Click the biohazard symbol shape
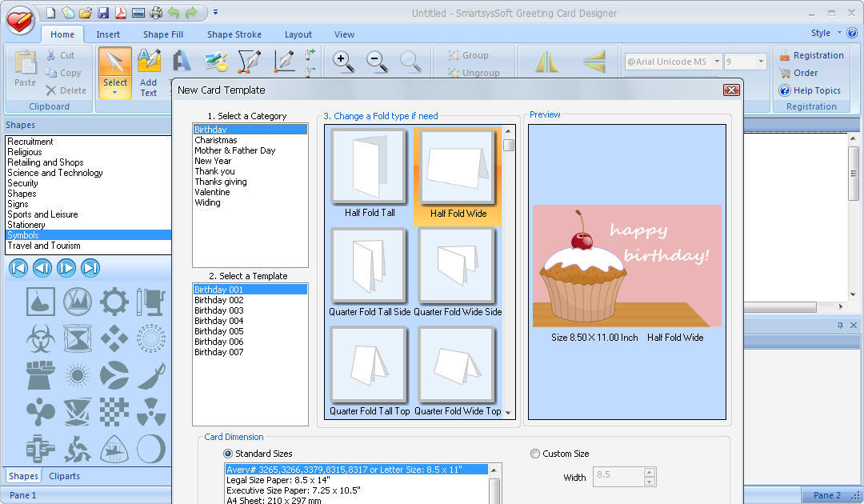Screen dimensions: 864x504 click(x=40, y=338)
